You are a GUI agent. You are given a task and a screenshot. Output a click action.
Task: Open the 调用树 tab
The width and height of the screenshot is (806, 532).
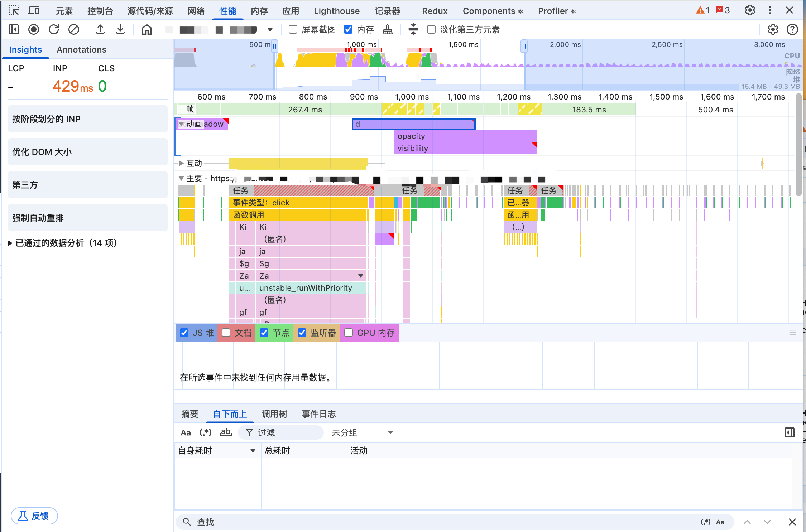(x=274, y=414)
